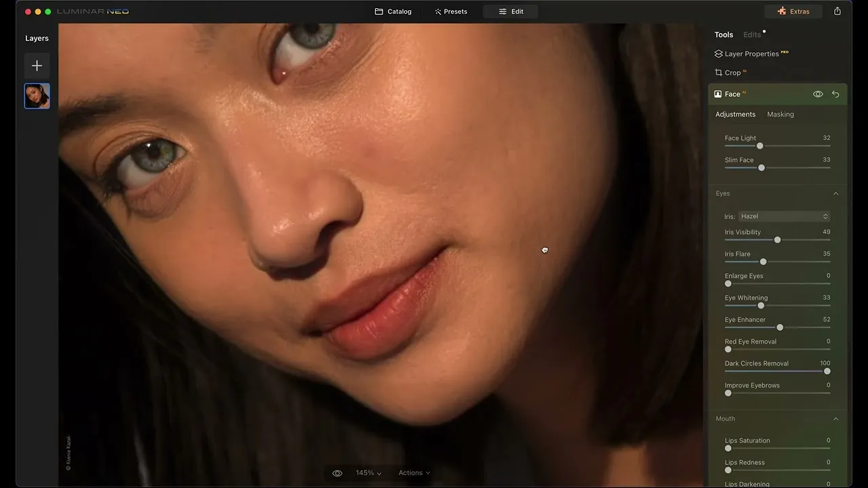Click the Lips Saturation slider handle
The height and width of the screenshot is (488, 868).
click(728, 449)
